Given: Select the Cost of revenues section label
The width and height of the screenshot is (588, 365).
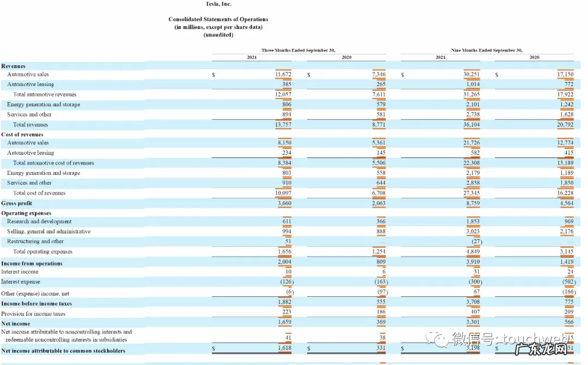Looking at the screenshot, I should (22, 135).
